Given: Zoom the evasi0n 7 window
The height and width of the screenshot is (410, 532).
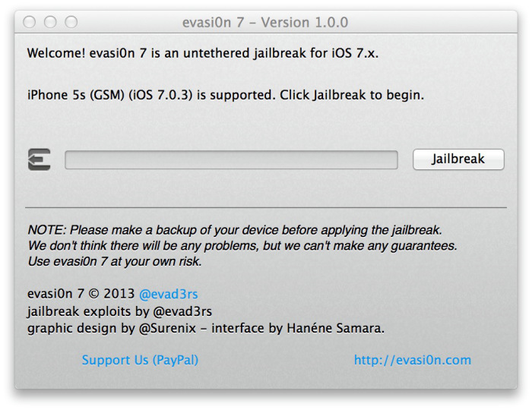Looking at the screenshot, I should click(x=71, y=23).
